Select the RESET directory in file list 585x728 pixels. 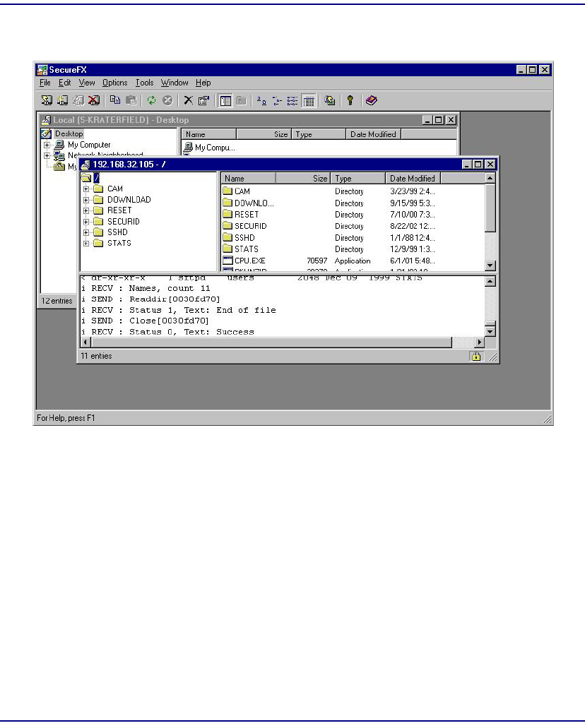coord(241,215)
